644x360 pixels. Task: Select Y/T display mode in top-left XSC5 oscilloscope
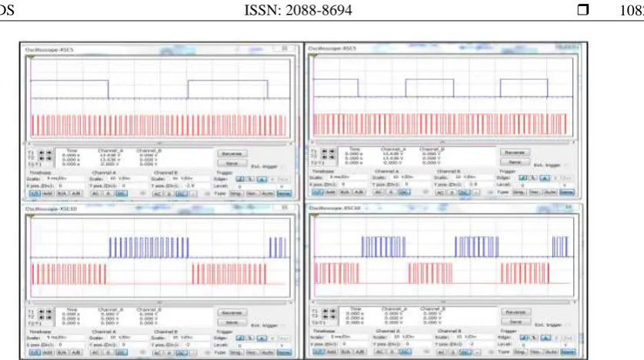click(35, 193)
